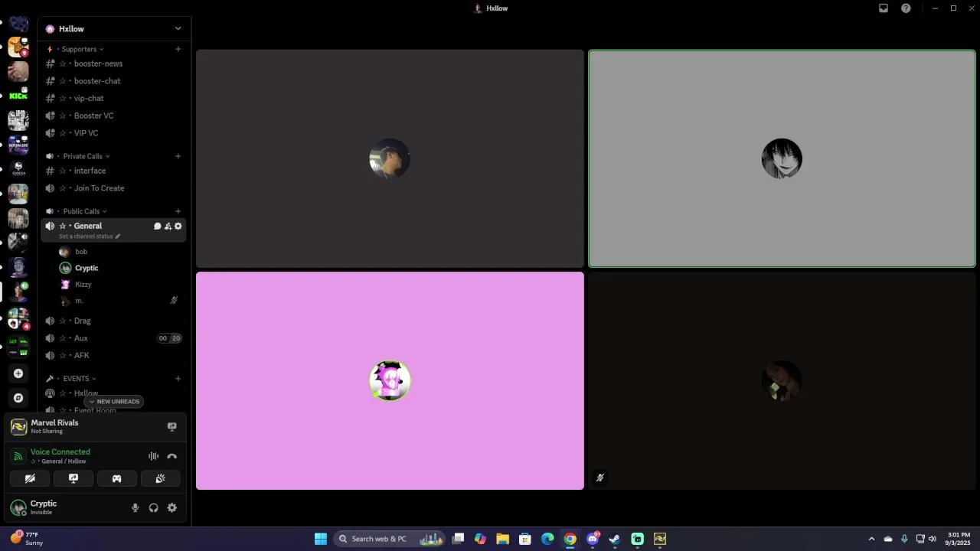The image size is (980, 551).
Task: Open the taskbar clock and date
Action: click(x=959, y=539)
